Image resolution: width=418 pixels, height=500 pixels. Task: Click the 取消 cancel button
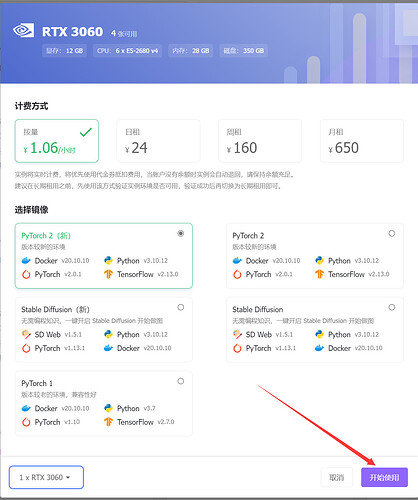tap(336, 477)
